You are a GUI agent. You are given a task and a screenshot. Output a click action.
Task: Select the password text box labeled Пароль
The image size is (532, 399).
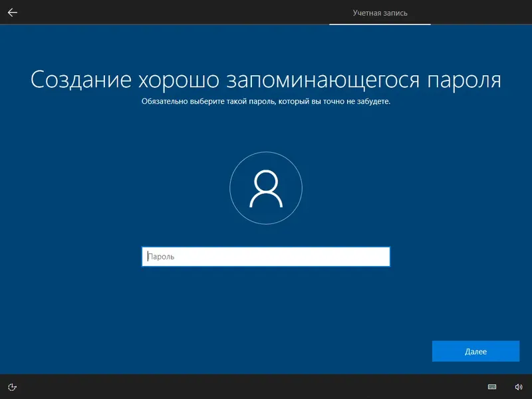[x=266, y=256]
